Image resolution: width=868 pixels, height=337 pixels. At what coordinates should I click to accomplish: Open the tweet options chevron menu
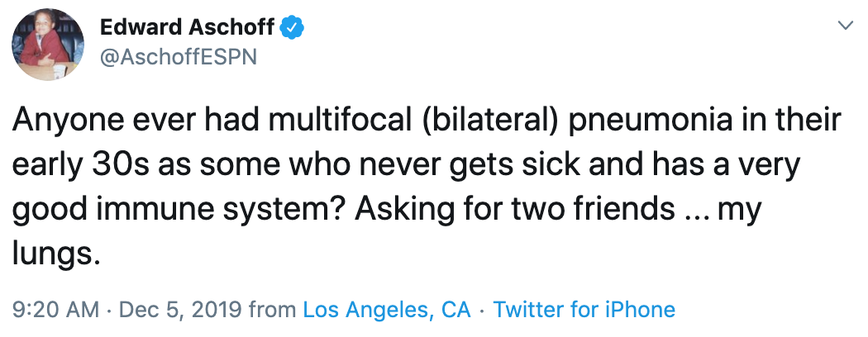[844, 26]
